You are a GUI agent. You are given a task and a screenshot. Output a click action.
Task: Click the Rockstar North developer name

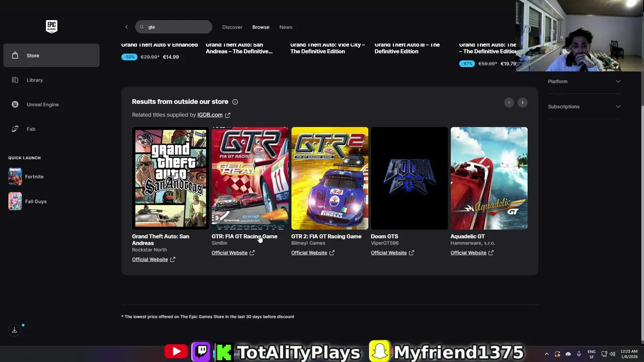click(149, 250)
